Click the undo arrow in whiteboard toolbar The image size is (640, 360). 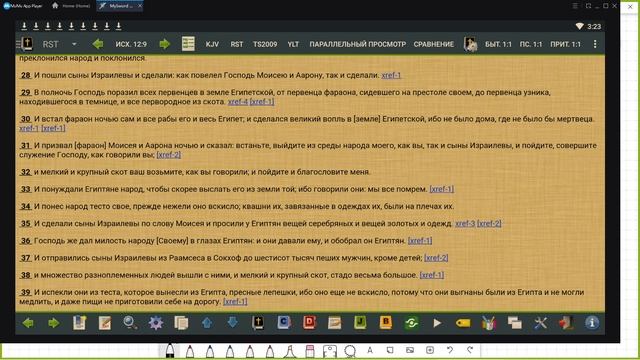[450, 350]
